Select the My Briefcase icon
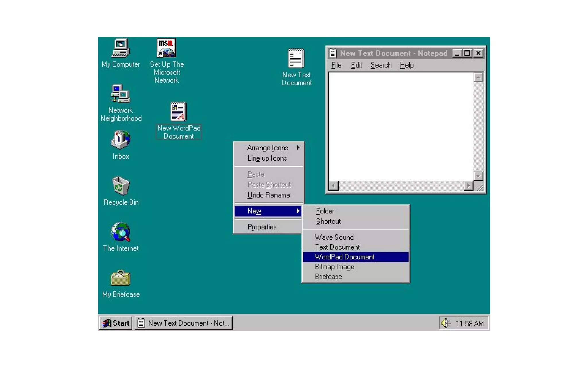Viewport: 588px width, 368px height. [x=121, y=278]
